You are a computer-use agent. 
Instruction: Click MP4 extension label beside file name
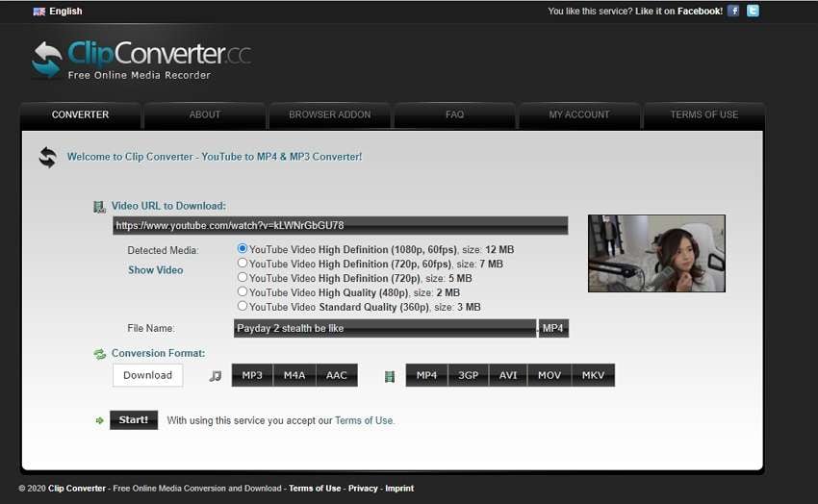[x=553, y=328]
